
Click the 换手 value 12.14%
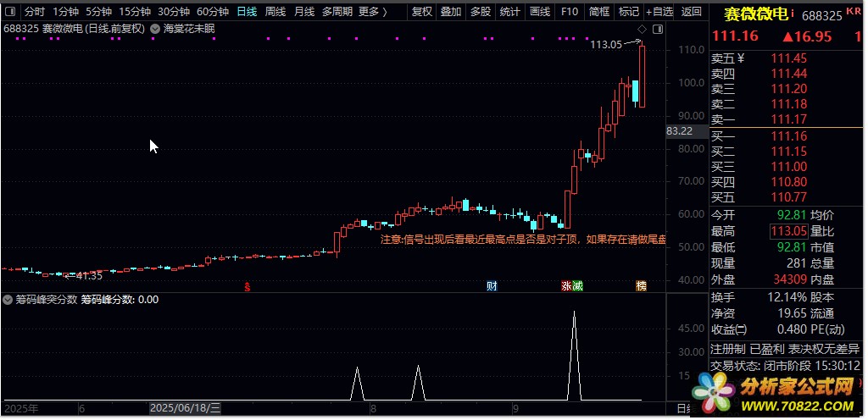pos(787,297)
